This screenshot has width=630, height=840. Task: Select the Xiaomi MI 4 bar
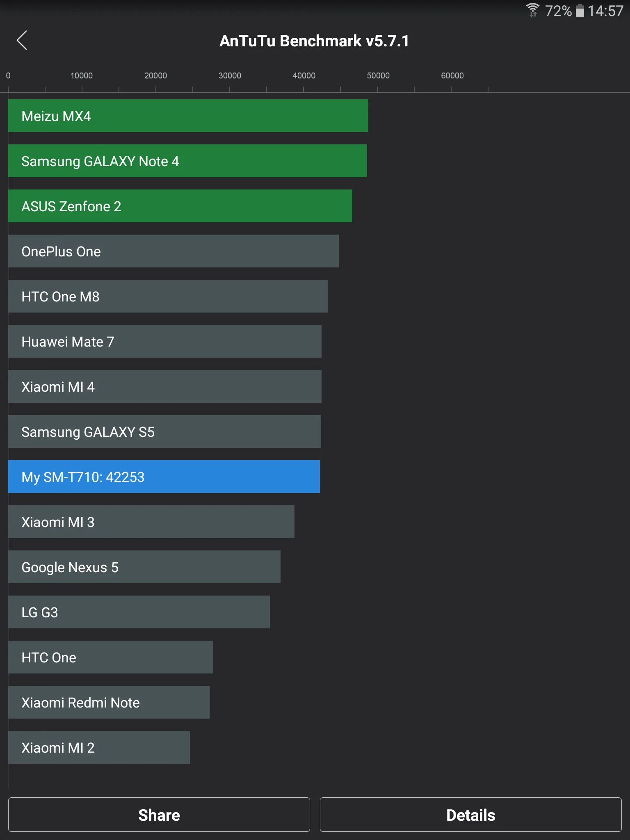tap(164, 386)
